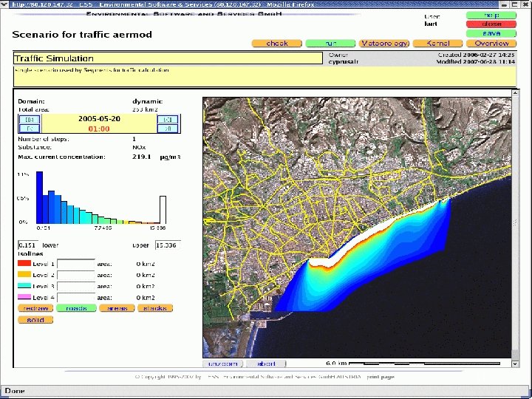Click the white outlined histogram bar

point(163,210)
